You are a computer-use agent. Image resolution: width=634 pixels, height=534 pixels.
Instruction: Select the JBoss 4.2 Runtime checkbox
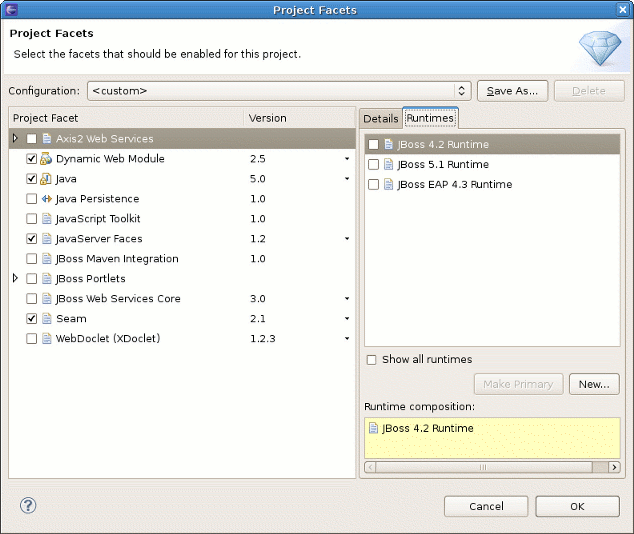(x=374, y=144)
